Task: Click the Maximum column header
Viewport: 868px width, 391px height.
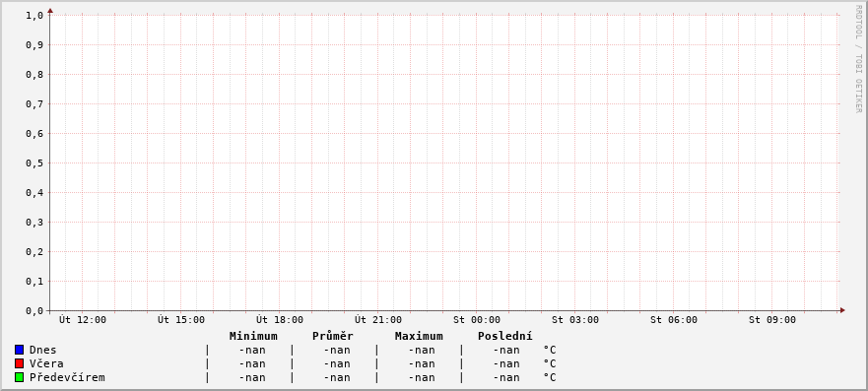Action: [419, 336]
